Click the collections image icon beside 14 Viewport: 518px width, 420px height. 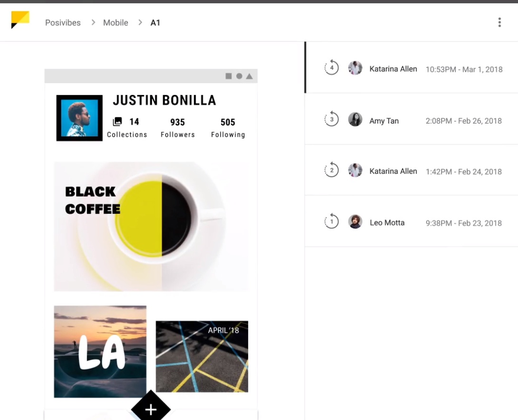[x=117, y=122]
